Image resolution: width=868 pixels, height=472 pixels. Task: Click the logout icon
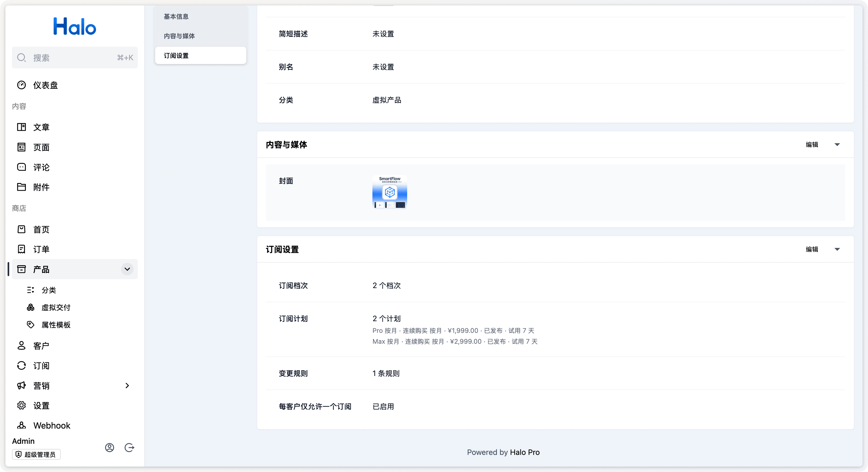[129, 447]
